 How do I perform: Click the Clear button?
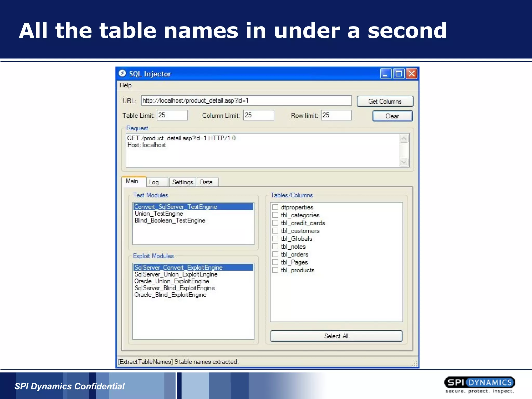point(392,116)
